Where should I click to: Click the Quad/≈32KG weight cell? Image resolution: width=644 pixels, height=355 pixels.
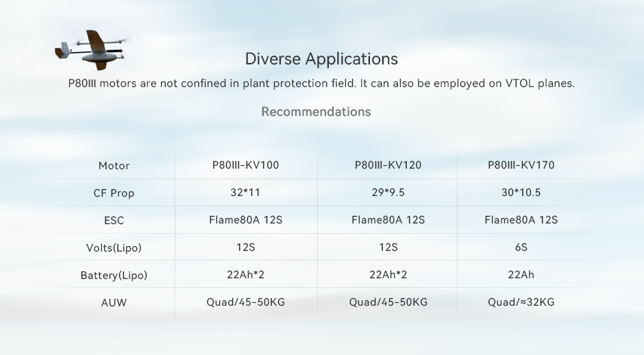(x=521, y=302)
